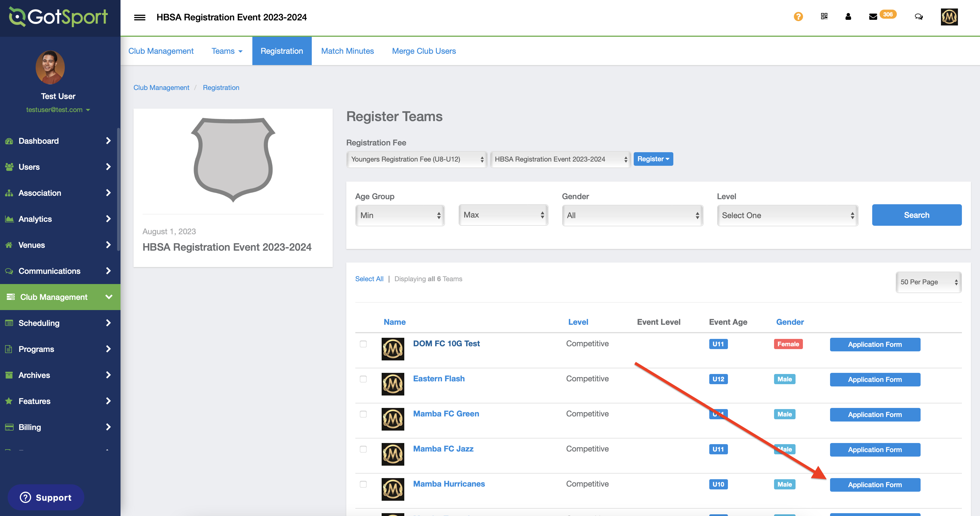The width and height of the screenshot is (980, 516).
Task: Sort by the Gender column header
Action: point(790,322)
